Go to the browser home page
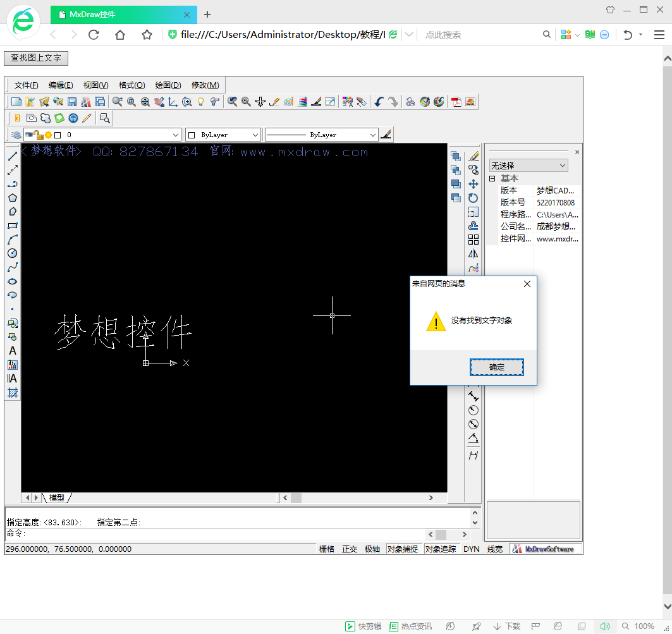The height and width of the screenshot is (634, 672). (120, 35)
